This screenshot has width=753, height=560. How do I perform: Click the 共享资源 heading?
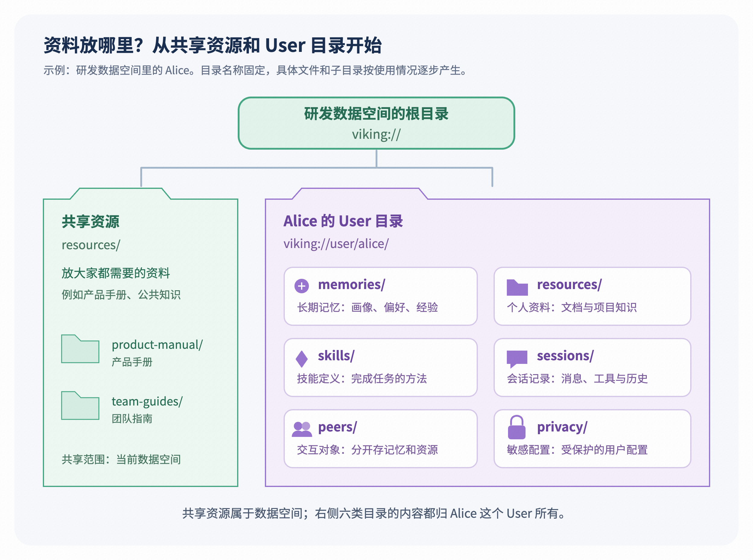[90, 222]
